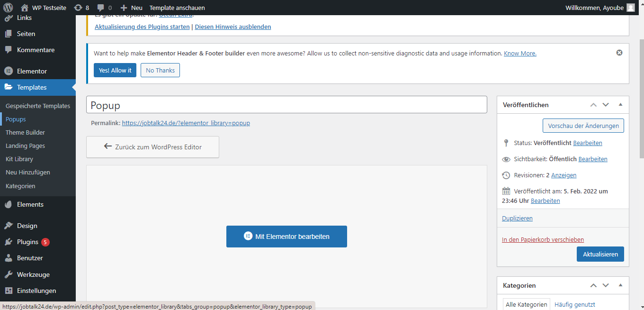Open the Know More link
Image resolution: width=644 pixels, height=310 pixels.
[520, 53]
